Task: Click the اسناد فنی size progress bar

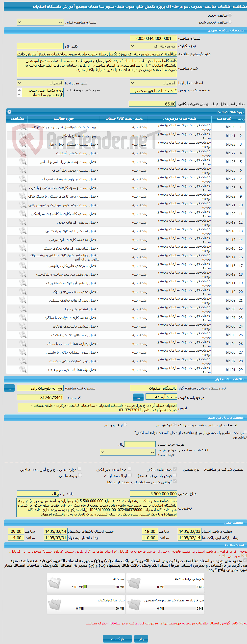Action: (99, 587)
